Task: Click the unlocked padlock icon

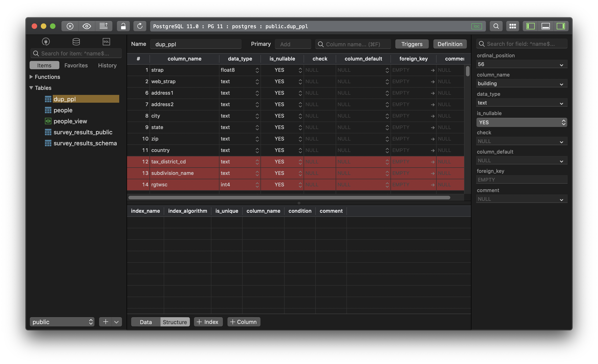Action: 123,26
